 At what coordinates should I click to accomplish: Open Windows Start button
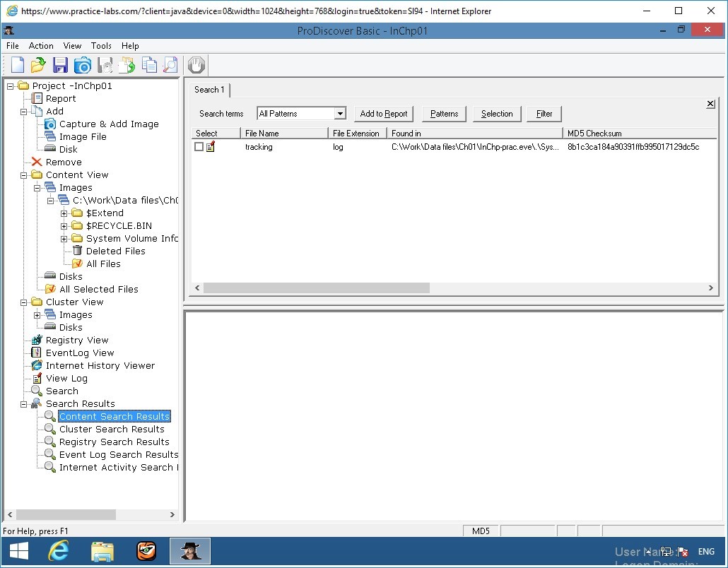(19, 551)
